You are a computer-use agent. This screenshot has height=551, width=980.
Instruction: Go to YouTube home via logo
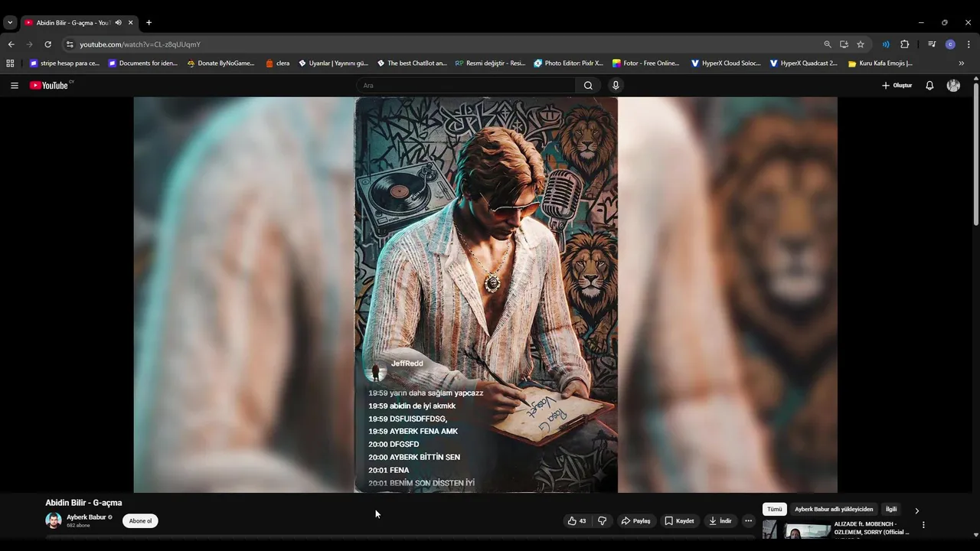pos(51,86)
